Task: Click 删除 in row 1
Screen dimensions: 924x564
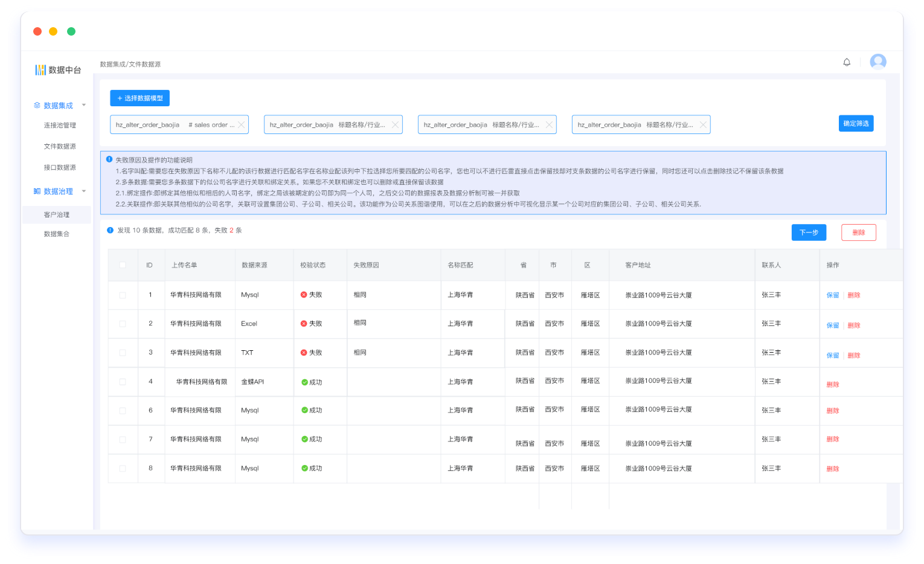Action: [854, 295]
